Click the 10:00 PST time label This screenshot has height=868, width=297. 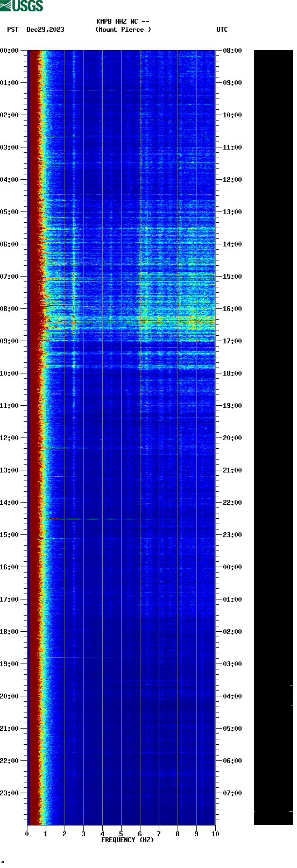(x=10, y=373)
